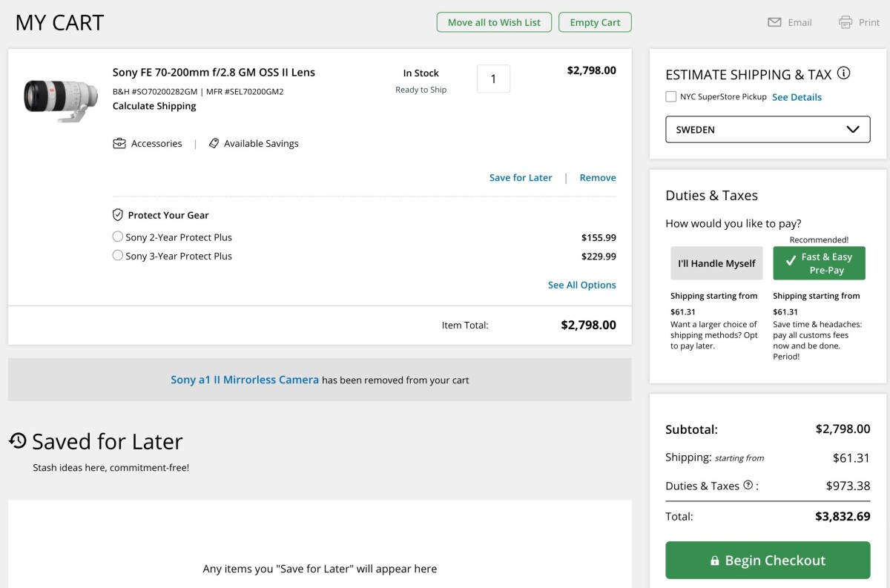Open the Estimate Shipping & Tax info icon
The width and height of the screenshot is (890, 588).
843,73
